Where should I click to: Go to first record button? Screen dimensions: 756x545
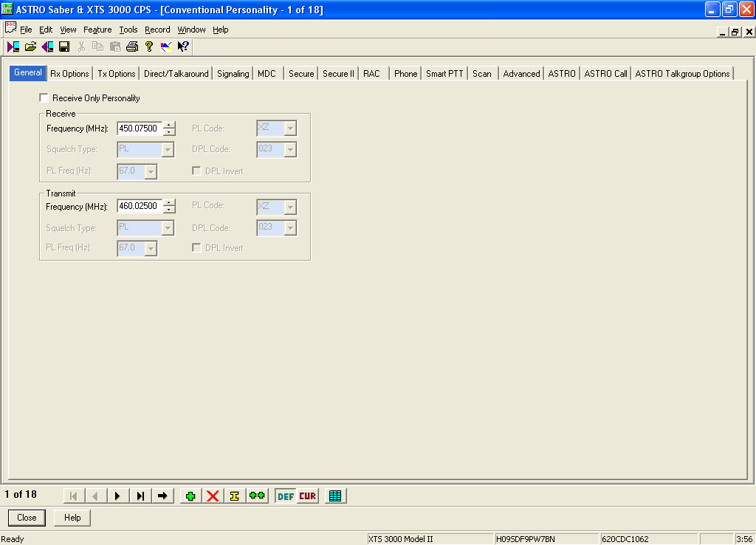click(x=73, y=496)
